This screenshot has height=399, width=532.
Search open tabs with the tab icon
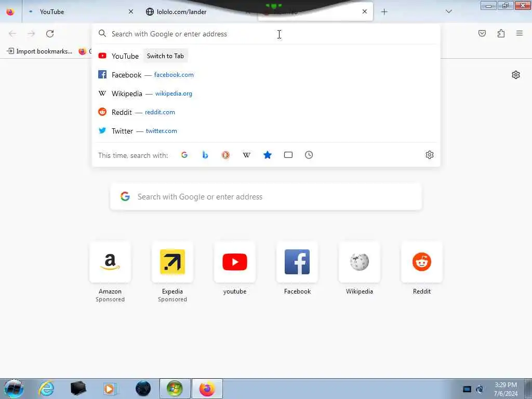(288, 155)
